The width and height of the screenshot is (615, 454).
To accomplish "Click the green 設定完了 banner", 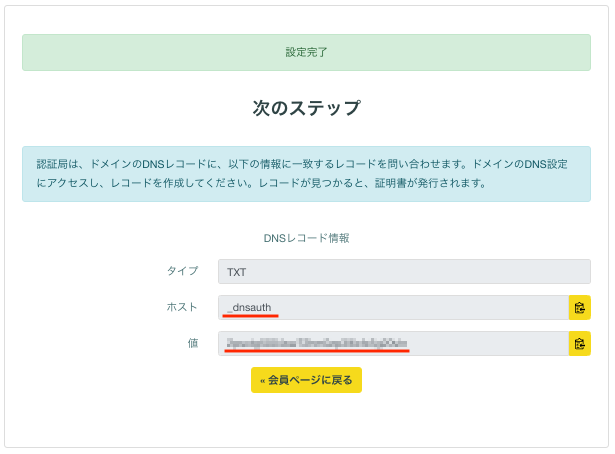I will click(x=306, y=52).
